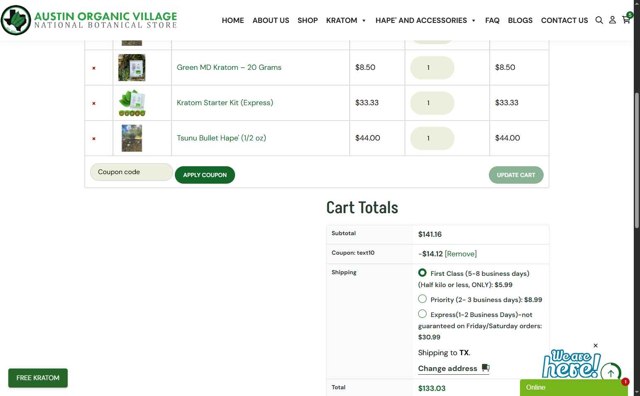640x396 pixels.
Task: Open the shopping cart icon
Action: [627, 19]
